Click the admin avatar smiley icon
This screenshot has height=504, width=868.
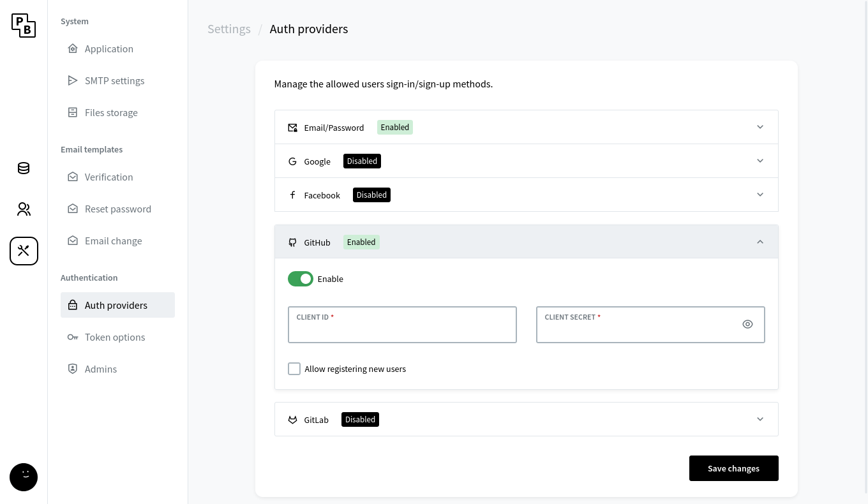point(24,477)
